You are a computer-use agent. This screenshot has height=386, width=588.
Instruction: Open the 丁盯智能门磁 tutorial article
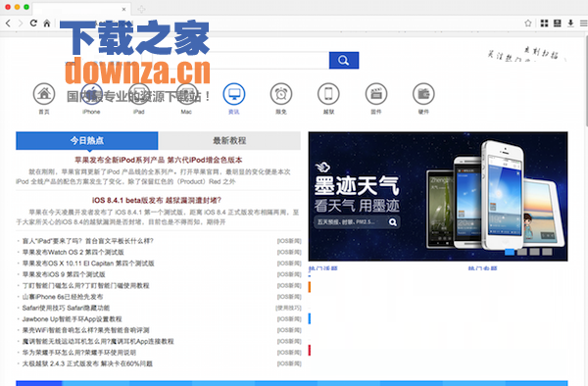[x=85, y=285]
